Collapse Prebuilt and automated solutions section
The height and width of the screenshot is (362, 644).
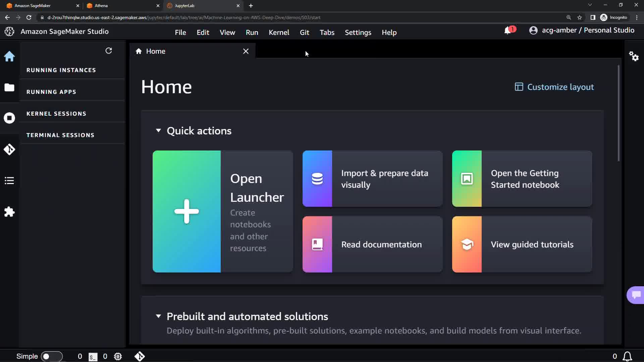coord(158,316)
